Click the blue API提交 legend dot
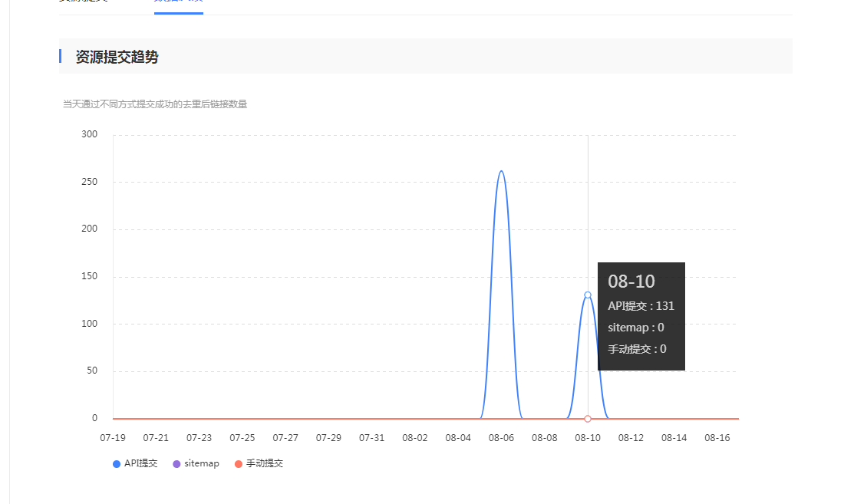This screenshot has height=504, width=844. click(117, 464)
